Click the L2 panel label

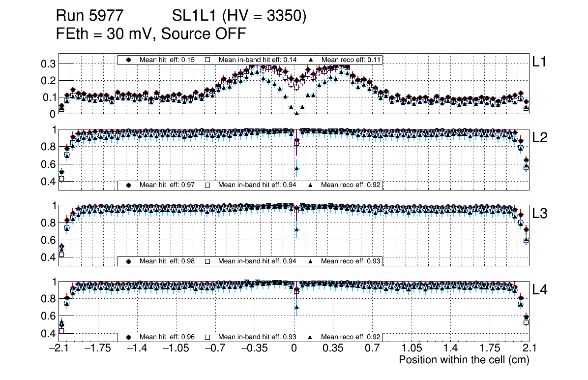pos(540,138)
